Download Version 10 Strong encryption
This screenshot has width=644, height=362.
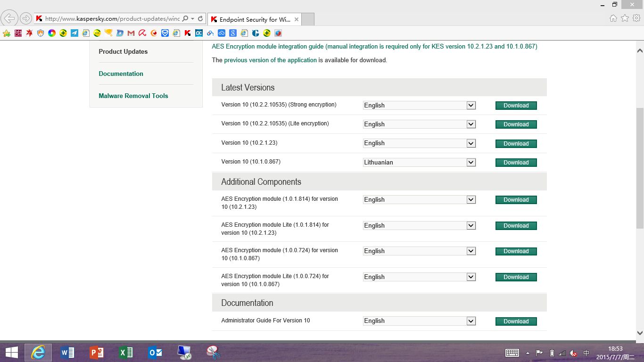click(x=516, y=106)
